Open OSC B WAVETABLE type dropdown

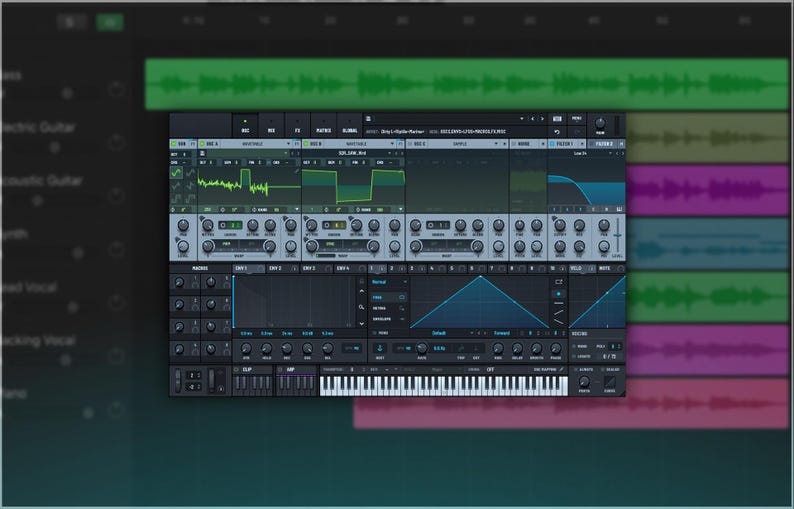360,144
